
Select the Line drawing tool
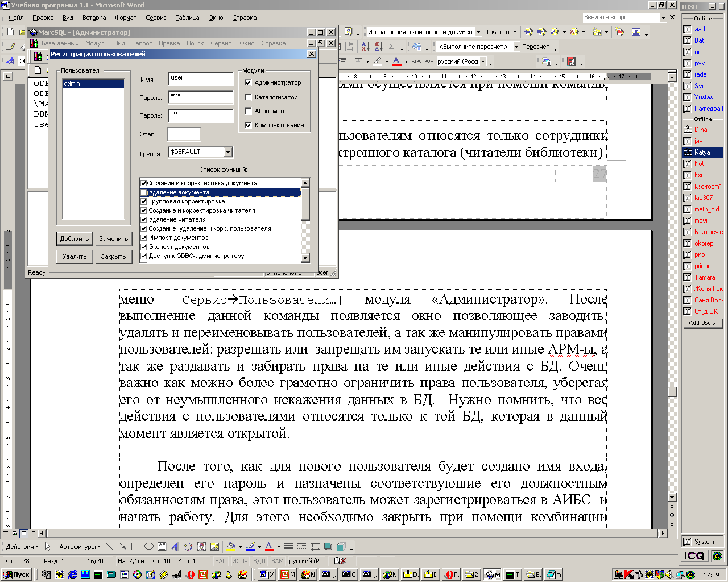coord(110,547)
